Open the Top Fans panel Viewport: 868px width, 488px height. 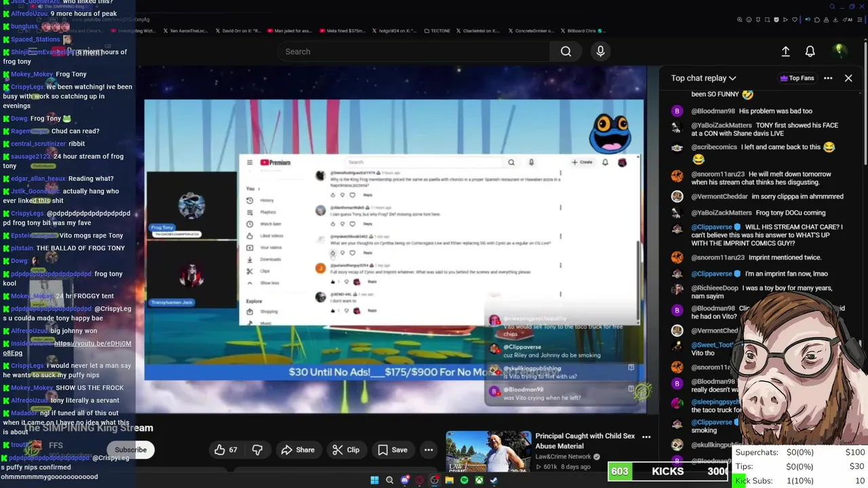(x=797, y=78)
